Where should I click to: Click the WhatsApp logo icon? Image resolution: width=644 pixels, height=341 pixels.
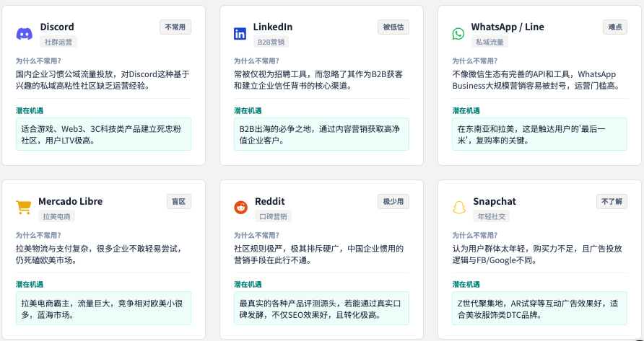[458, 34]
